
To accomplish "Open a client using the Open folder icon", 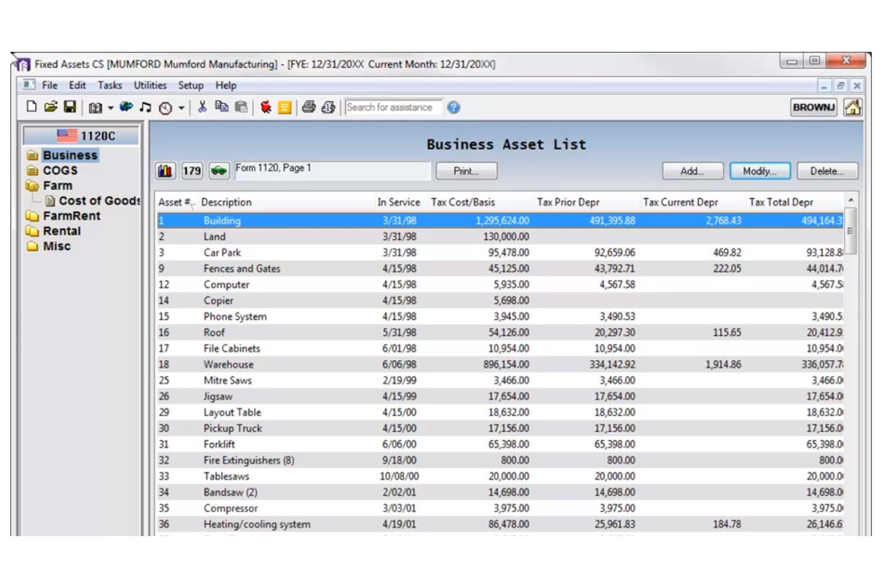I will click(x=51, y=107).
